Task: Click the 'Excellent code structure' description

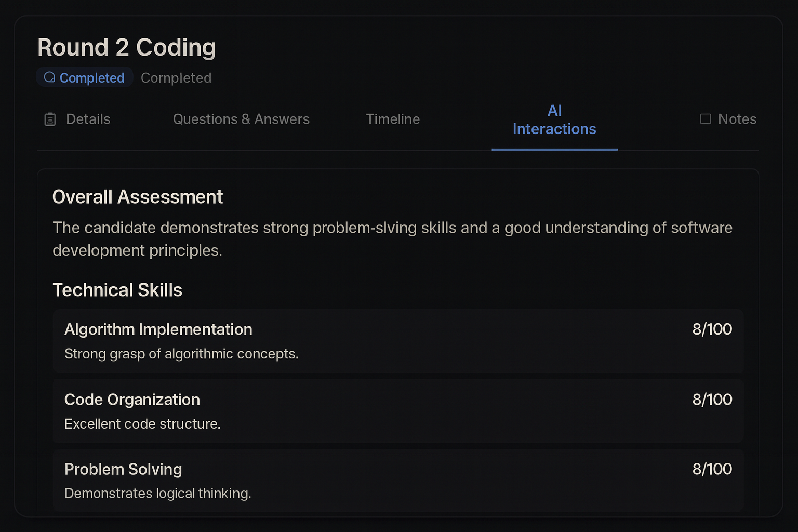Action: click(x=142, y=424)
